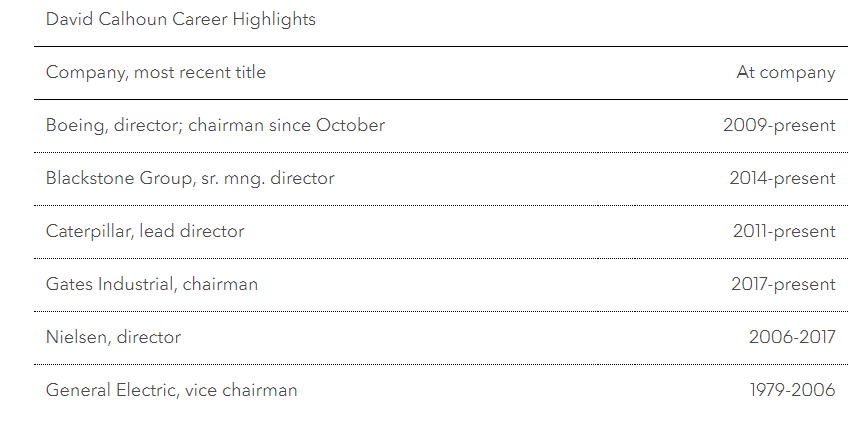Click the 2017-present date entry
The width and height of the screenshot is (864, 425).
(782, 284)
